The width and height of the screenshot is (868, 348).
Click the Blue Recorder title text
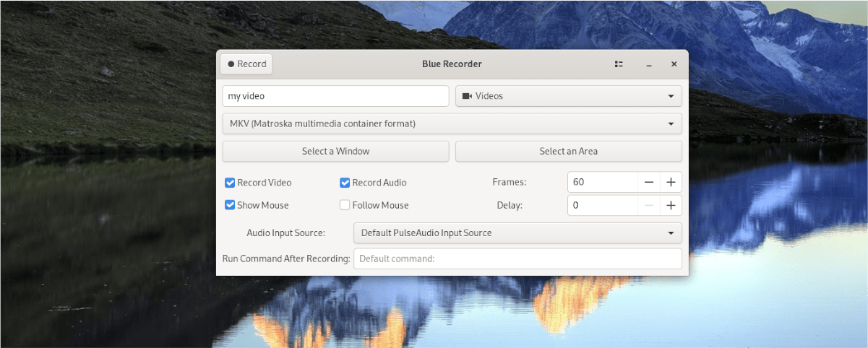452,64
